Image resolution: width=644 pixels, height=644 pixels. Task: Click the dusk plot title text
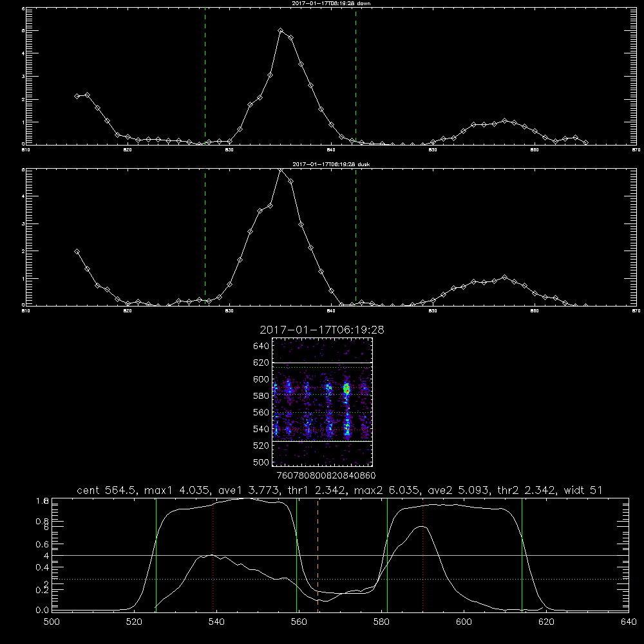[331, 164]
